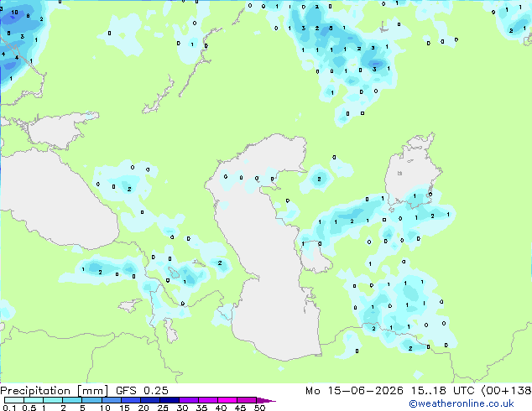Click the '10' legend scale value
This screenshot has height=411, width=532.
pos(105,408)
